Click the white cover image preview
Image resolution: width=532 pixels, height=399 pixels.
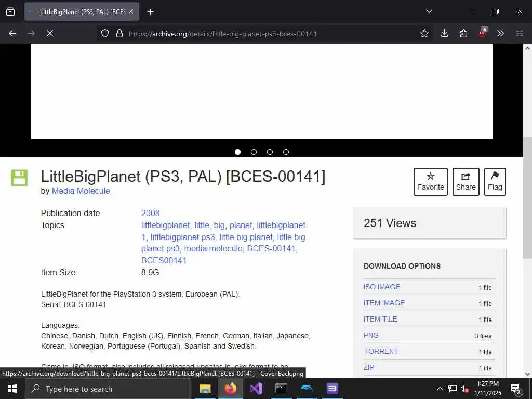pyautogui.click(x=262, y=91)
